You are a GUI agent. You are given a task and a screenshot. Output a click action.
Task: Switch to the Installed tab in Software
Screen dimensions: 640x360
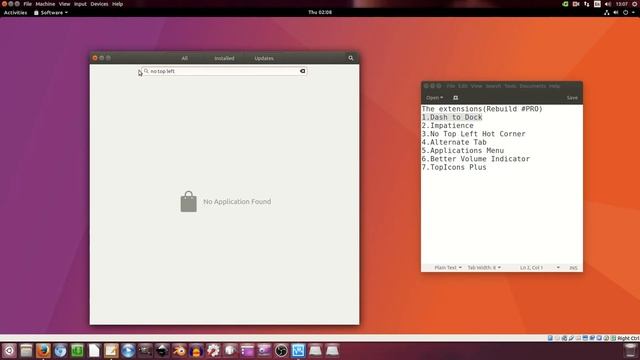click(x=224, y=58)
